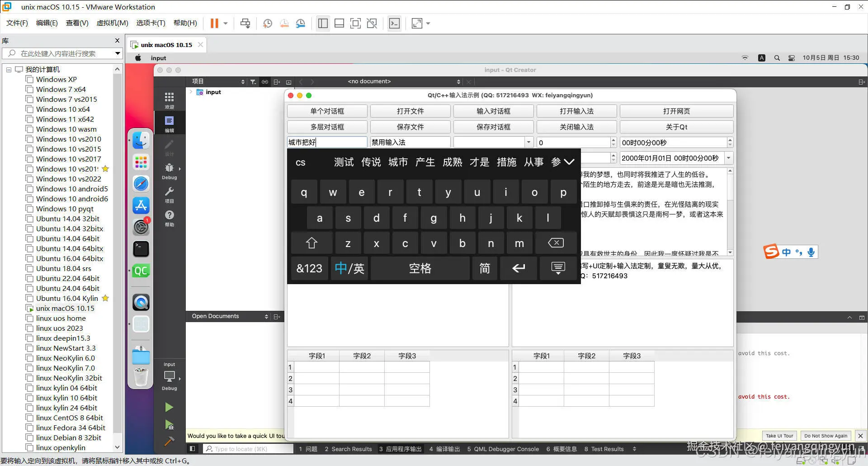Expand the candidate word list chevron
The image size is (868, 466).
tap(569, 162)
